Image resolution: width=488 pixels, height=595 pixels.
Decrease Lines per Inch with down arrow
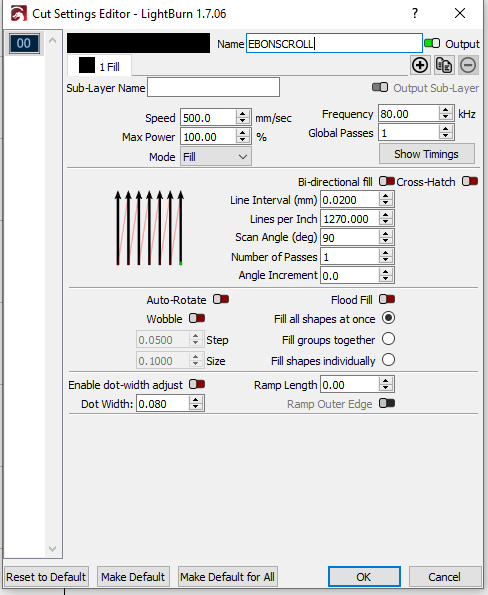386,222
